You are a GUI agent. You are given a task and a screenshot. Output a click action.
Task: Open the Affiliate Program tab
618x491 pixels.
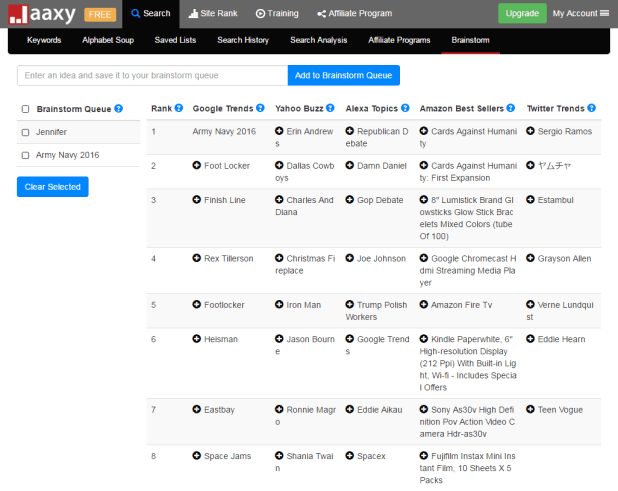pos(355,14)
